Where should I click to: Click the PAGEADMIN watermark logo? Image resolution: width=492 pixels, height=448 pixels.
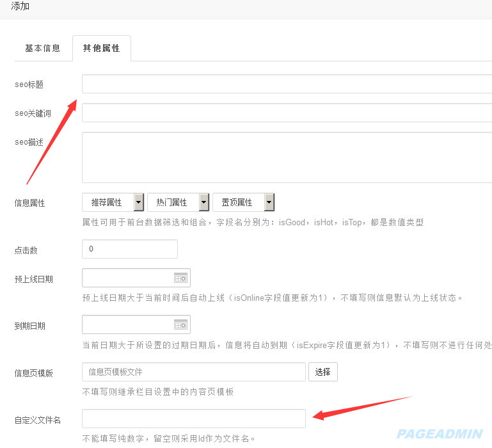pos(439,434)
